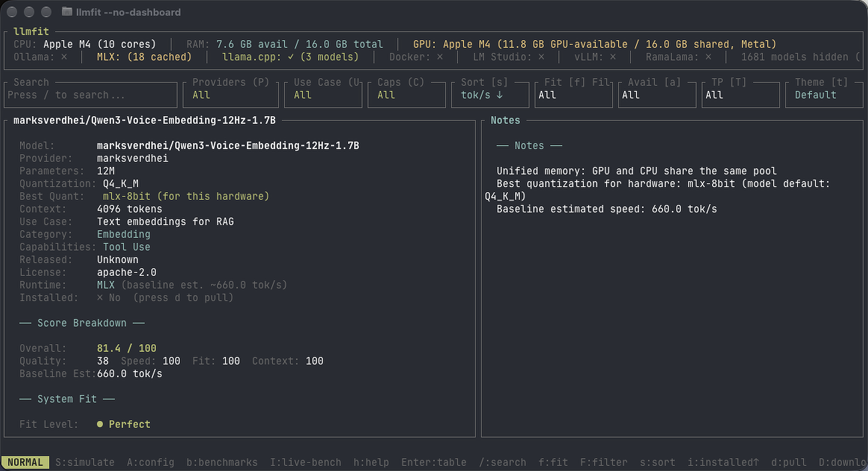868x471 pixels.
Task: Click the Overall score 81.4 / 100
Action: (x=126, y=348)
